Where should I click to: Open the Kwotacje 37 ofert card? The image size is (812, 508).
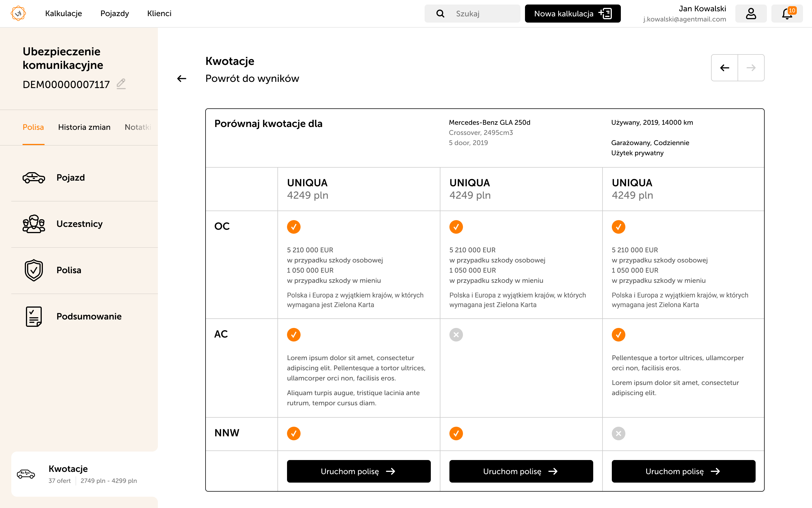pos(85,474)
